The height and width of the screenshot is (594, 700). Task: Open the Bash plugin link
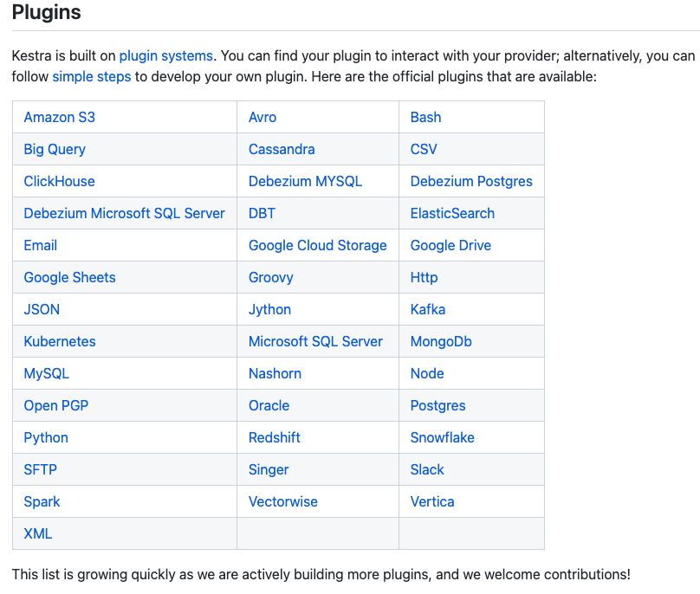(425, 118)
